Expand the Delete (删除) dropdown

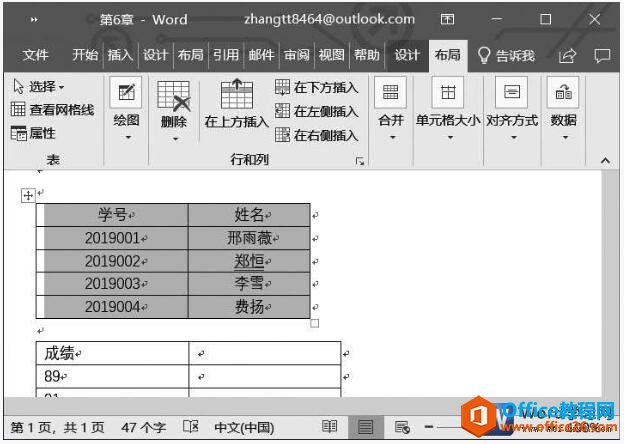coord(174,139)
